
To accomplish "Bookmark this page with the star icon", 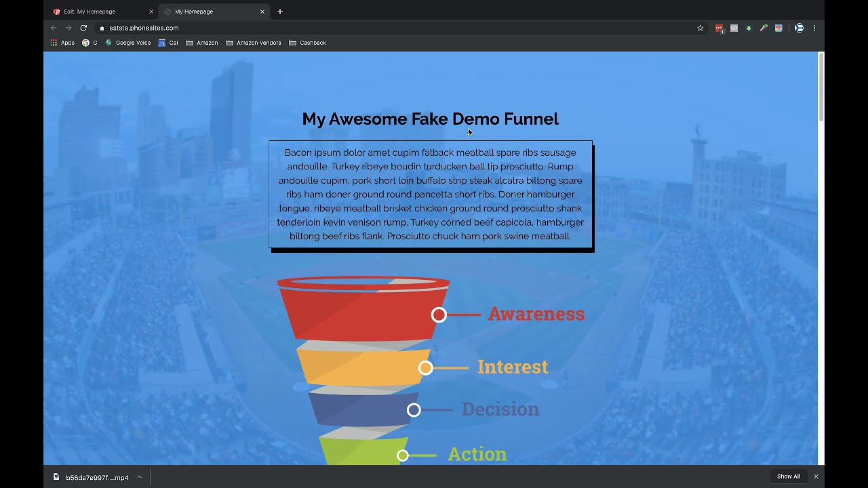I will 701,28.
